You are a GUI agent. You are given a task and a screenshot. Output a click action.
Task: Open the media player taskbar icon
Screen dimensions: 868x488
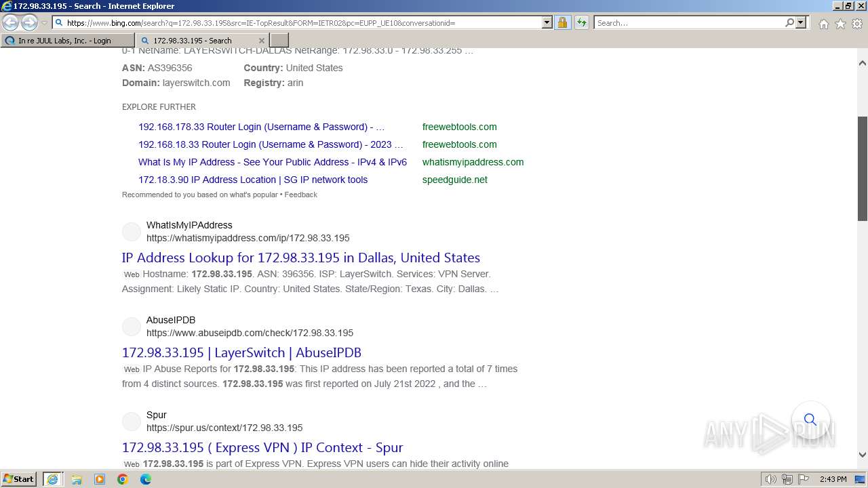pyautogui.click(x=100, y=479)
